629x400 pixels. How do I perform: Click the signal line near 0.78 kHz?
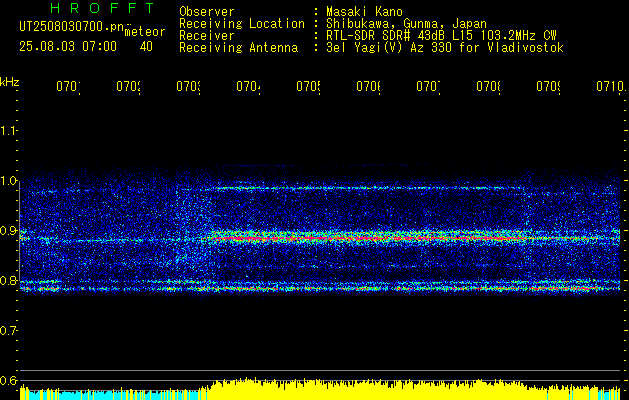pyautogui.click(x=319, y=288)
